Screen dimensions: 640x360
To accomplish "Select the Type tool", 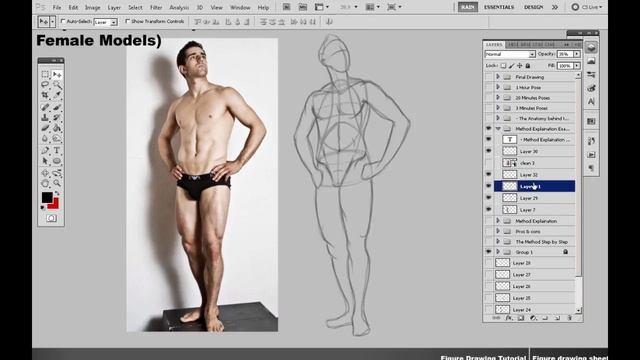I will click(57, 151).
